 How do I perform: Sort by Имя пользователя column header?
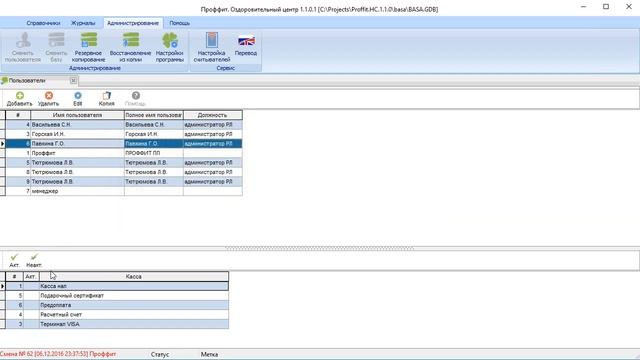point(77,115)
